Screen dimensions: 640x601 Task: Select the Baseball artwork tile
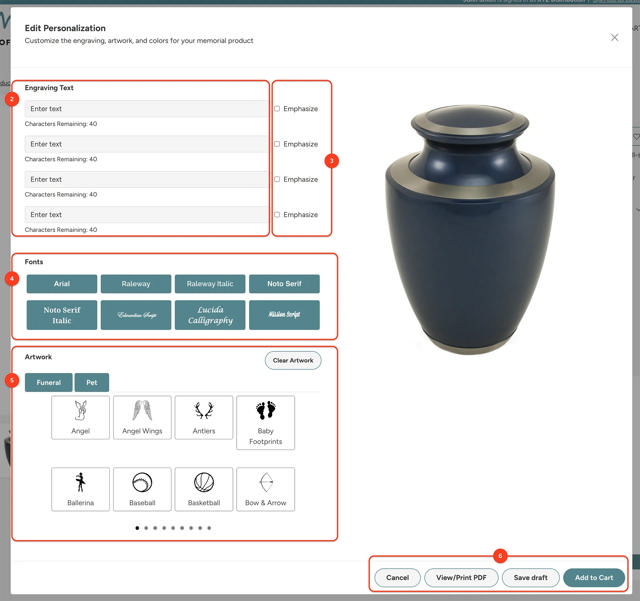(x=142, y=489)
